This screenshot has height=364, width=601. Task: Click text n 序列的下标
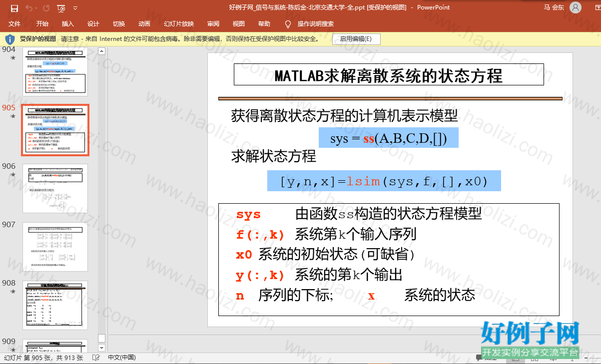pyautogui.click(x=285, y=295)
